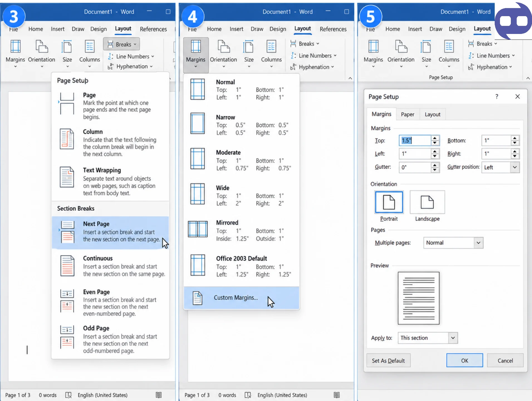Viewport: 532px width, 401px height.
Task: Apply the Wide margins preset
Action: click(241, 195)
